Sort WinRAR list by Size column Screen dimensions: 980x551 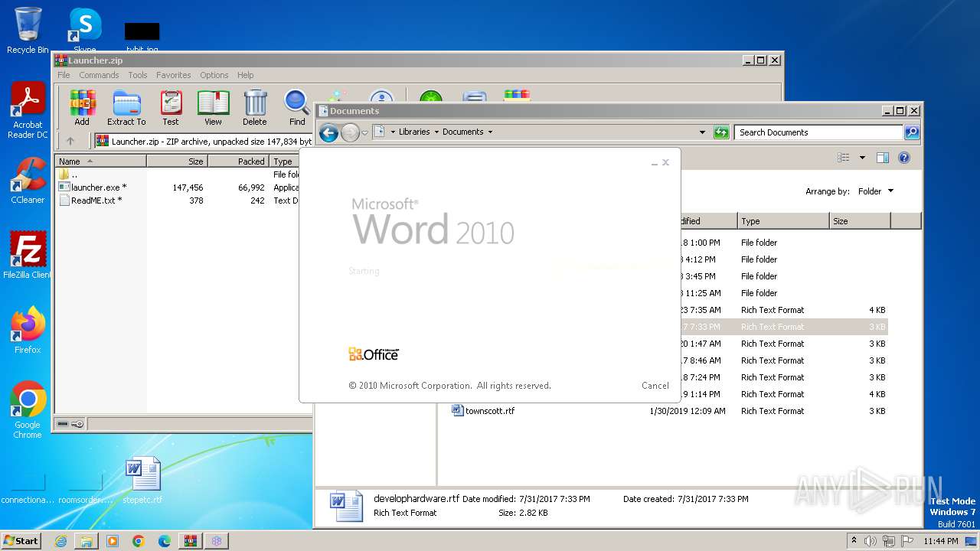pos(177,161)
